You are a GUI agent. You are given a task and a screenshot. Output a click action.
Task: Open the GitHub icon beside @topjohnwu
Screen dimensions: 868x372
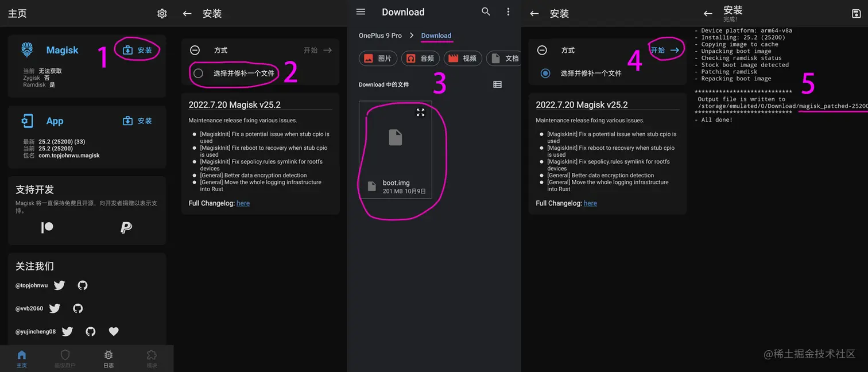[x=83, y=285]
